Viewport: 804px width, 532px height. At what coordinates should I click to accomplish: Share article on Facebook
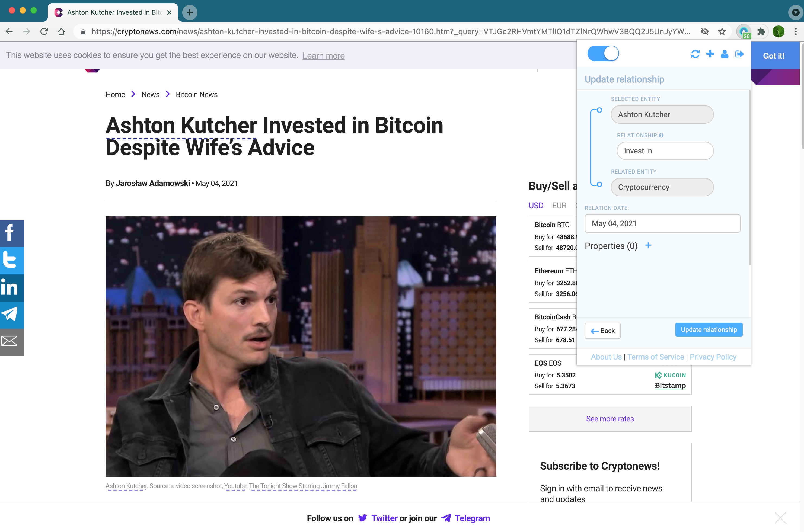tap(12, 233)
